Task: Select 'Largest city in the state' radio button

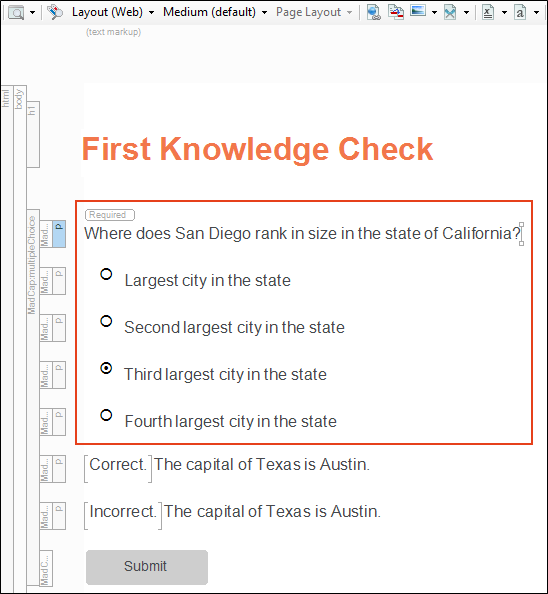Action: click(106, 274)
